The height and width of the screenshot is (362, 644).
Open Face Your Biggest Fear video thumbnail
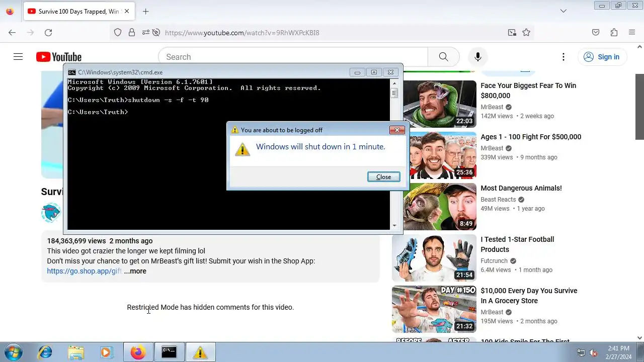440,104
